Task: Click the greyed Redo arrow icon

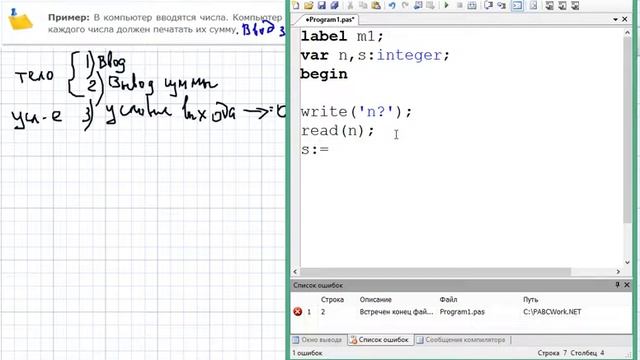Action: tap(405, 5)
